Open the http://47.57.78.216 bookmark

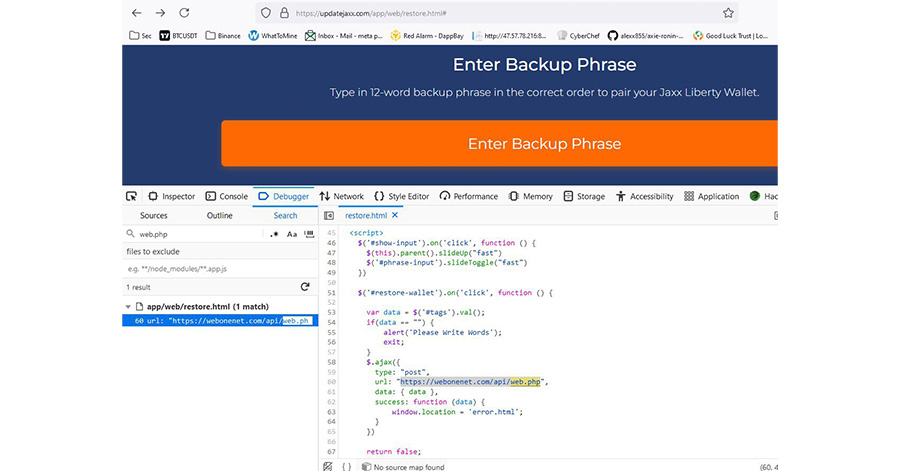509,36
